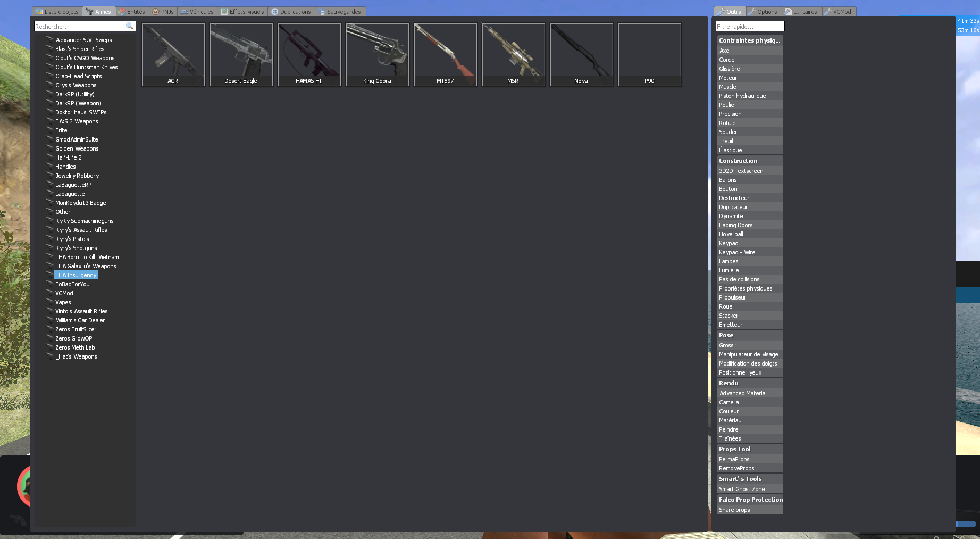Select the TFA Insurgency category

pos(76,275)
